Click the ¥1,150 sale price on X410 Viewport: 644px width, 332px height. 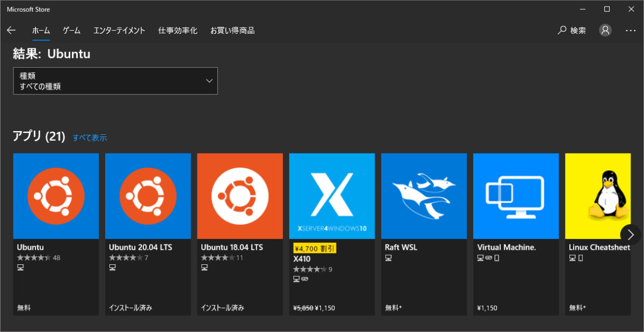(x=326, y=308)
